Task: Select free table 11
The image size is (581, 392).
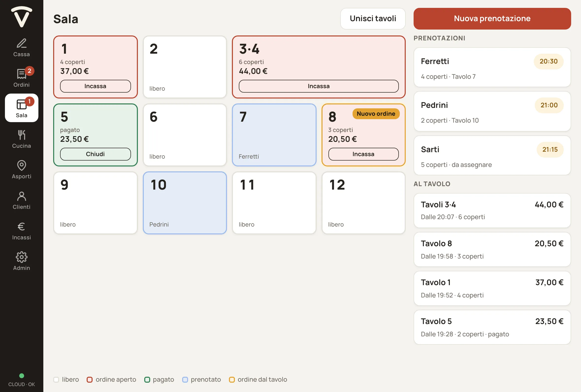Action: pyautogui.click(x=274, y=203)
